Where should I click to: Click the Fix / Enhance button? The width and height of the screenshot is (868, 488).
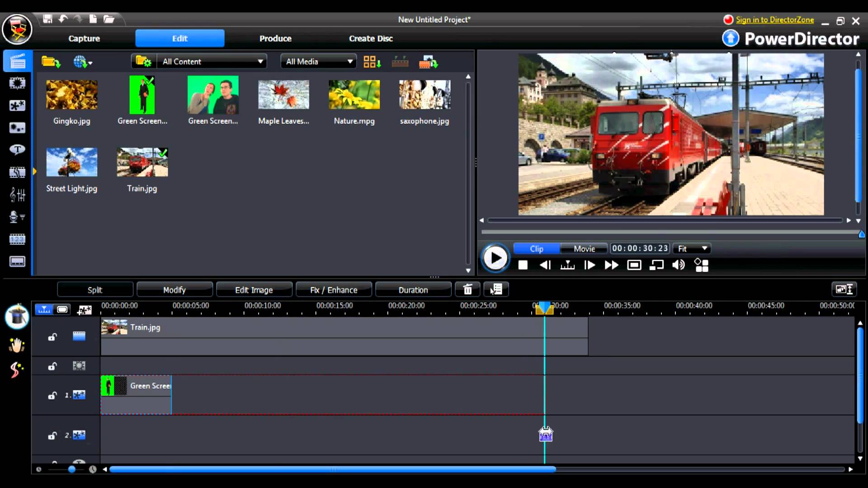tap(334, 290)
